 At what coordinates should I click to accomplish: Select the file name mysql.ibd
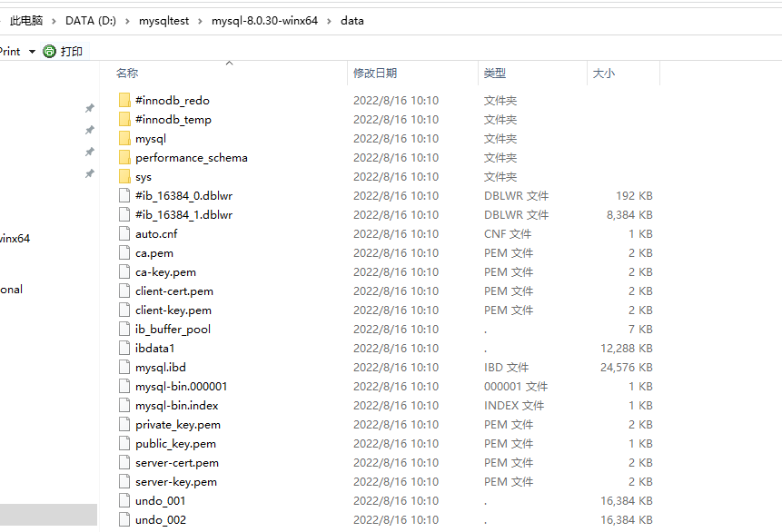click(161, 368)
